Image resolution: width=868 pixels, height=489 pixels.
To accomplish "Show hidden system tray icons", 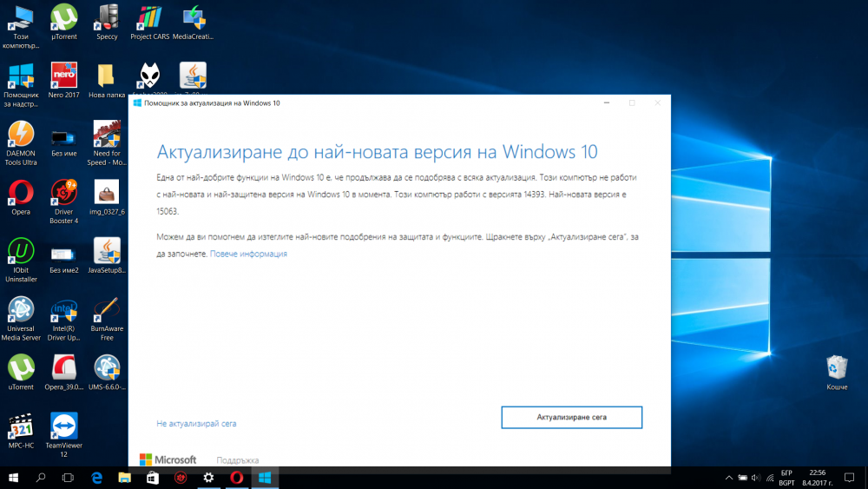I will coord(728,478).
